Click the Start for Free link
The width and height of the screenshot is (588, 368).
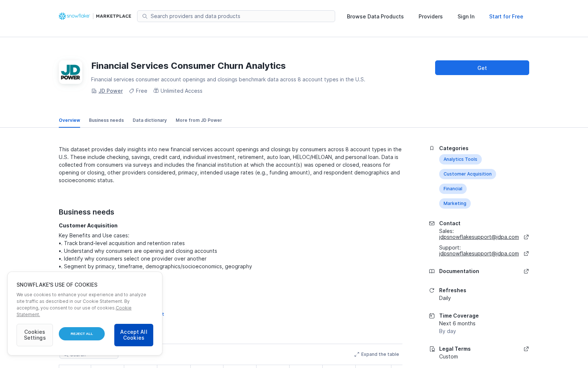506,17
